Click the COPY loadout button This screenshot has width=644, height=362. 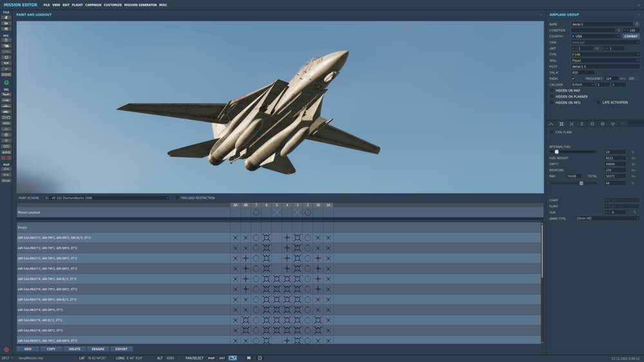[51, 349]
